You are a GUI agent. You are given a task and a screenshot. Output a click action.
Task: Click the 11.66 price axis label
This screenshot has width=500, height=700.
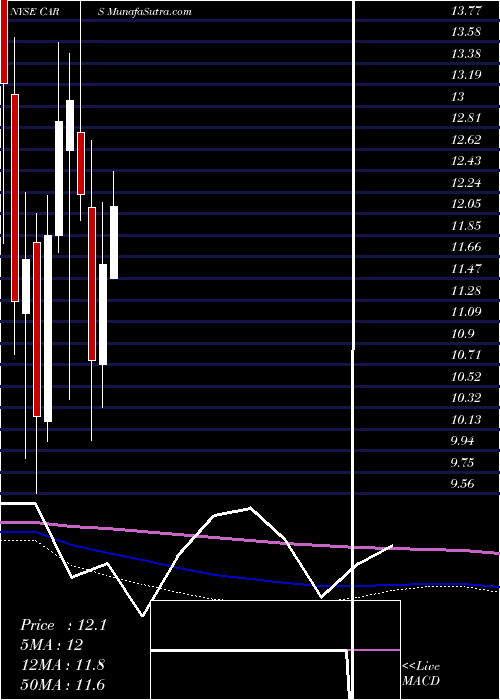[467, 247]
